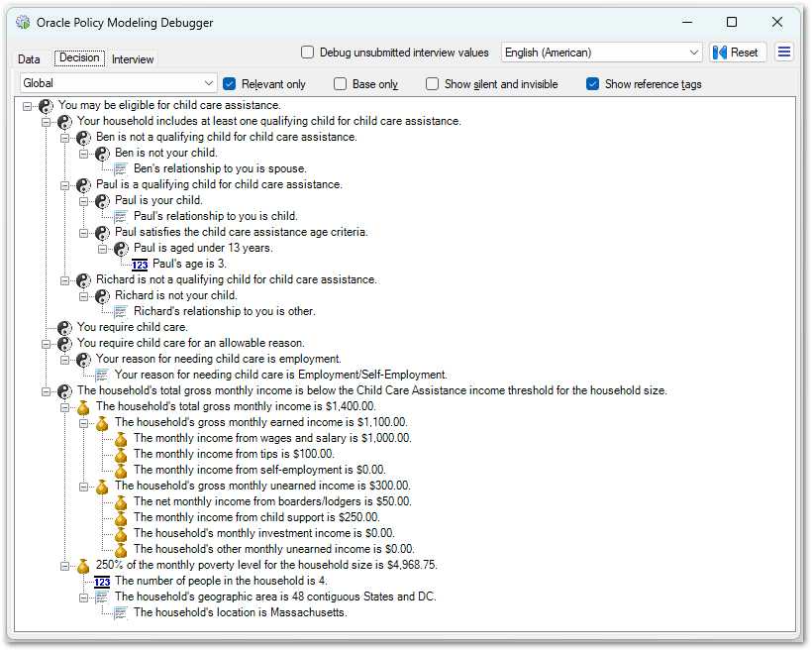The height and width of the screenshot is (651, 812).
Task: Collapse the 'Paul is a qualifying child' branch
Action: click(64, 185)
